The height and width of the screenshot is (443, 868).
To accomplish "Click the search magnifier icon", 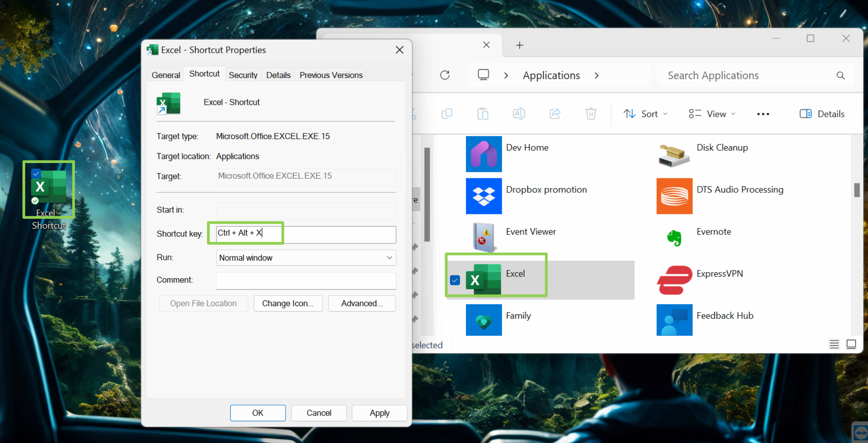I will coord(840,75).
